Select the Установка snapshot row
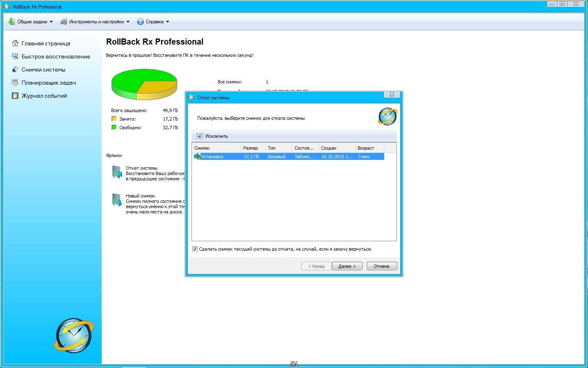This screenshot has width=588, height=368. 288,157
